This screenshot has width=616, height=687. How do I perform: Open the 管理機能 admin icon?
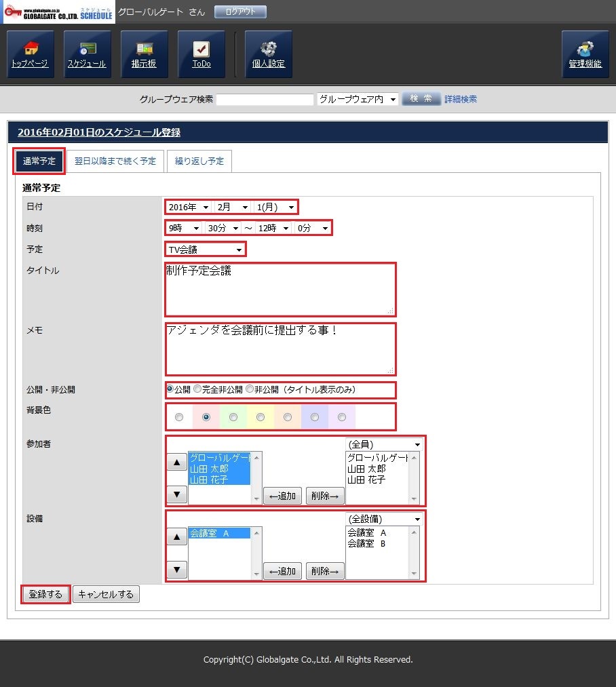pos(585,54)
